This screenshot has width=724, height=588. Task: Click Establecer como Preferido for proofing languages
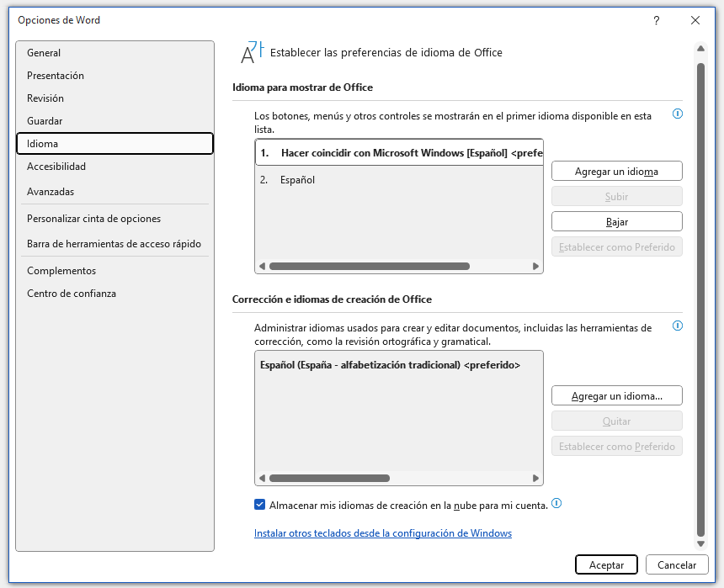(616, 447)
